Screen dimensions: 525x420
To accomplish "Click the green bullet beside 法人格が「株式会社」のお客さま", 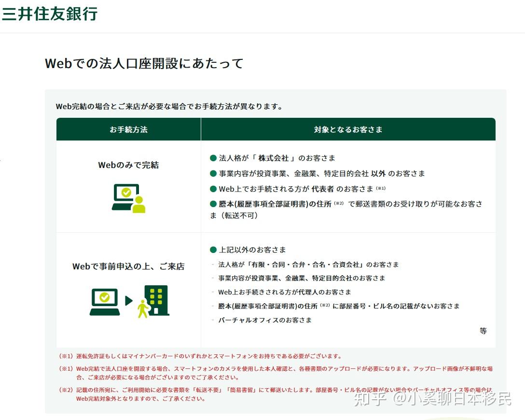I will pyautogui.click(x=212, y=158).
